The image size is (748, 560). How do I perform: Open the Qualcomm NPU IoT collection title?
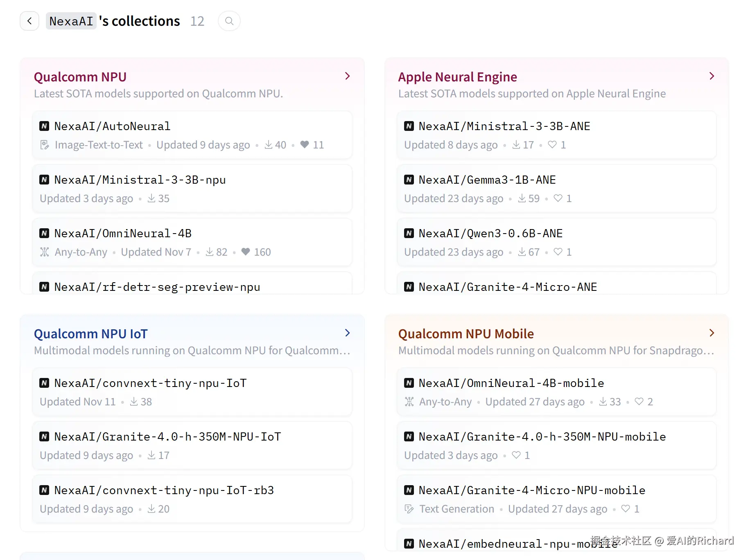tap(90, 334)
